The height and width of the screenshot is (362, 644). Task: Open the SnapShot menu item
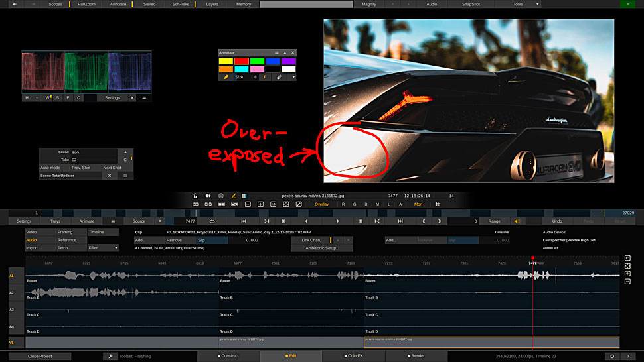tap(471, 4)
